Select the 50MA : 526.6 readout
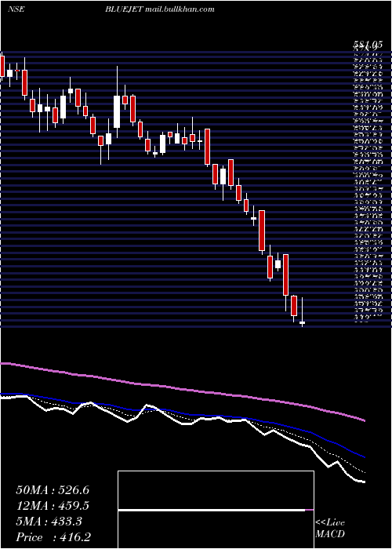 coord(53,490)
